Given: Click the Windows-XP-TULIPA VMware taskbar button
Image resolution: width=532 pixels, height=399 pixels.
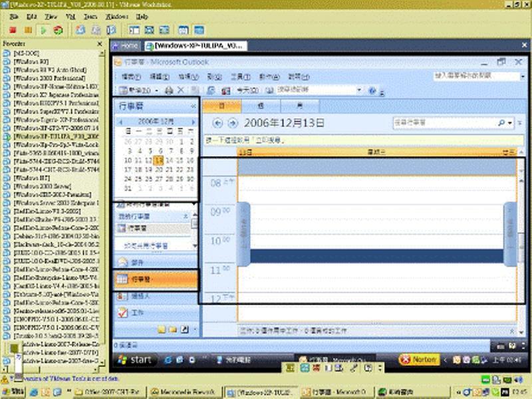Looking at the screenshot, I should point(260,392).
